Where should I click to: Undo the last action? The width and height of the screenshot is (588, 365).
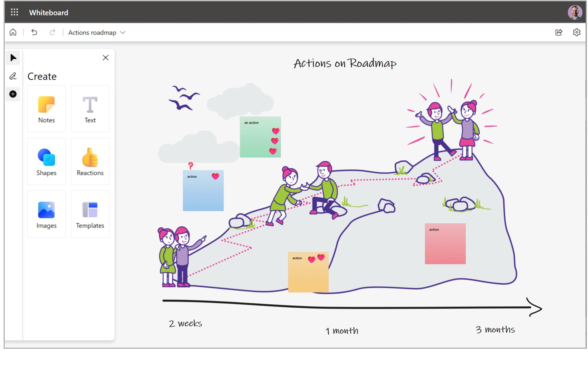tap(34, 32)
